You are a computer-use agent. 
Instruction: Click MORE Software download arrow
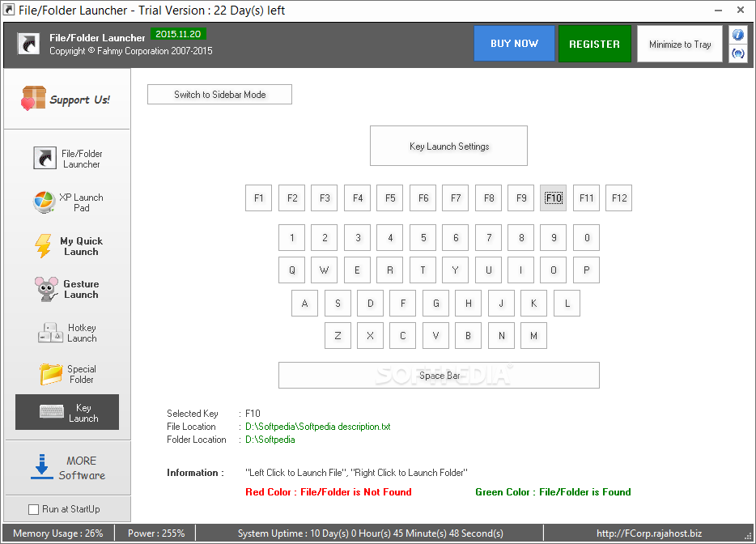click(x=42, y=467)
